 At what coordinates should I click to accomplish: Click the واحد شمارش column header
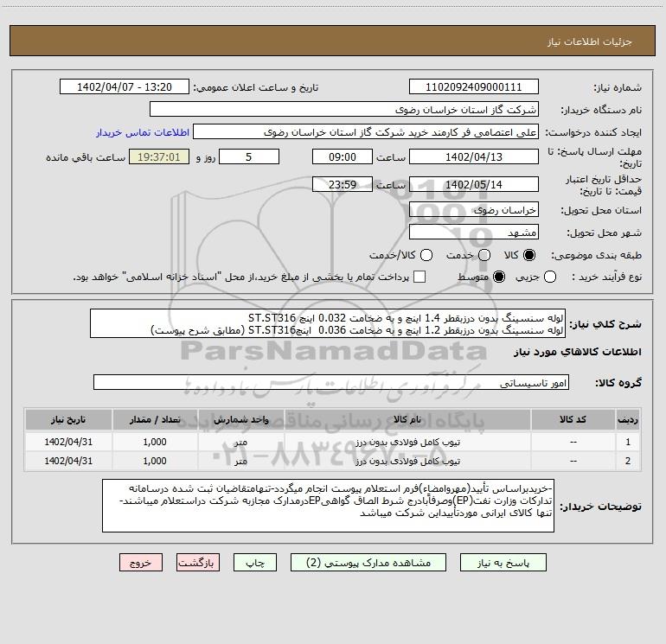click(240, 419)
